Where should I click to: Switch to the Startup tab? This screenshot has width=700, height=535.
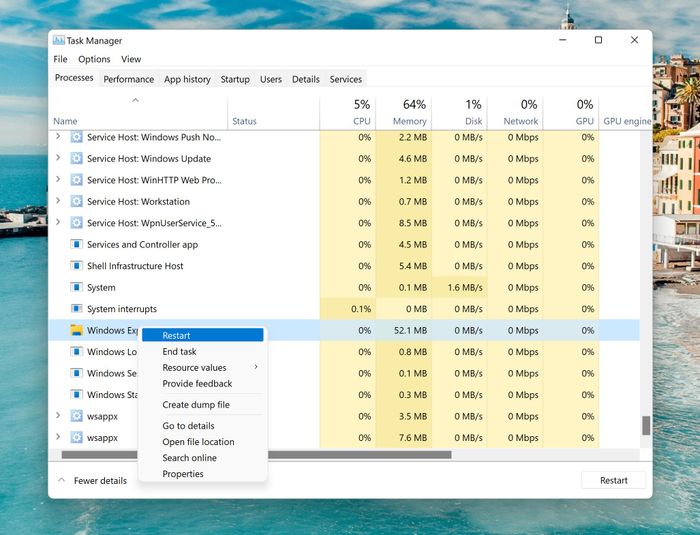[235, 79]
